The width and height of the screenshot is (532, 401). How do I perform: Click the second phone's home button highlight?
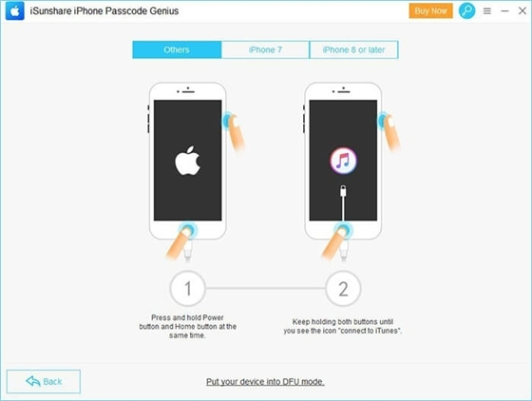tap(343, 230)
